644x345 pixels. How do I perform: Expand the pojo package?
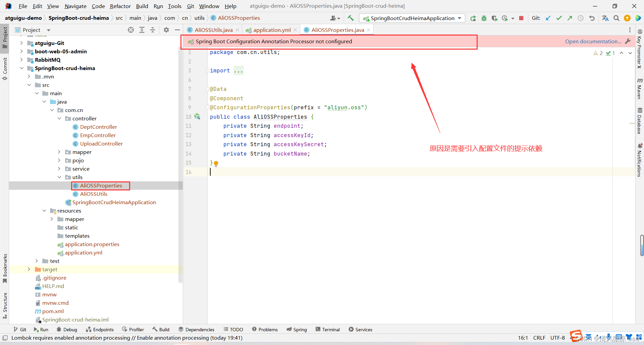coord(59,160)
